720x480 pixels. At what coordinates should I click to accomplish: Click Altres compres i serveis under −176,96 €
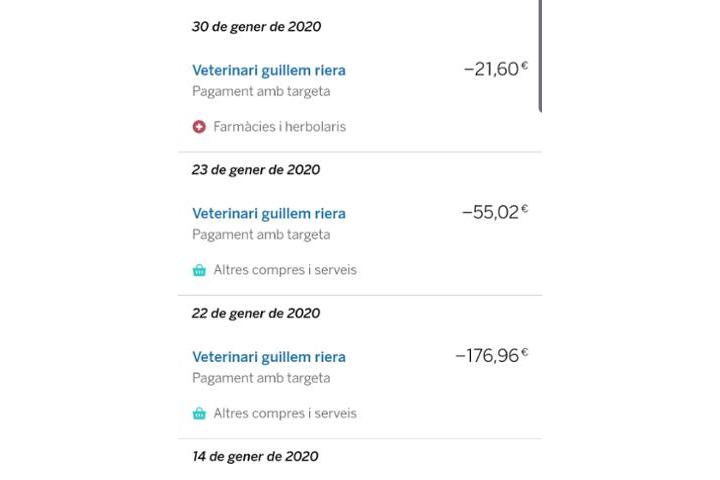pos(284,413)
